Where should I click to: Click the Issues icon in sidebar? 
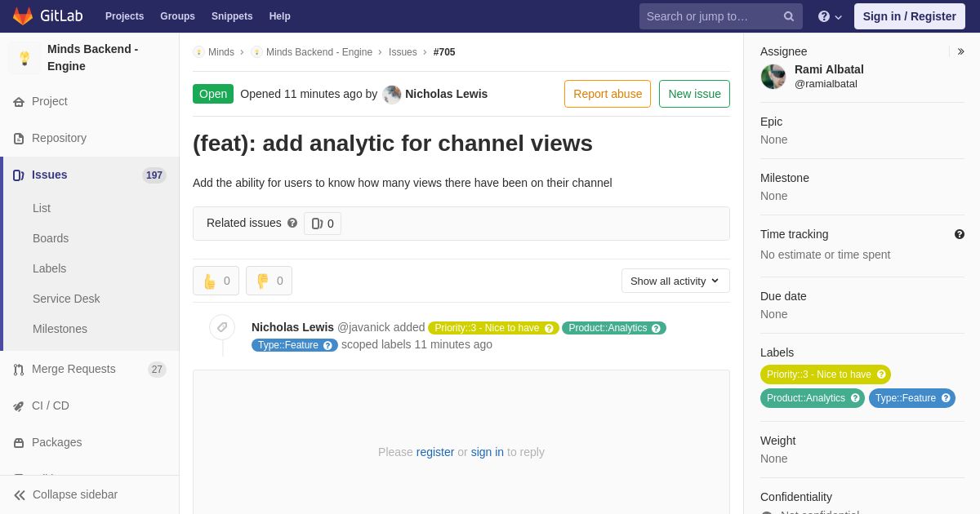point(19,175)
